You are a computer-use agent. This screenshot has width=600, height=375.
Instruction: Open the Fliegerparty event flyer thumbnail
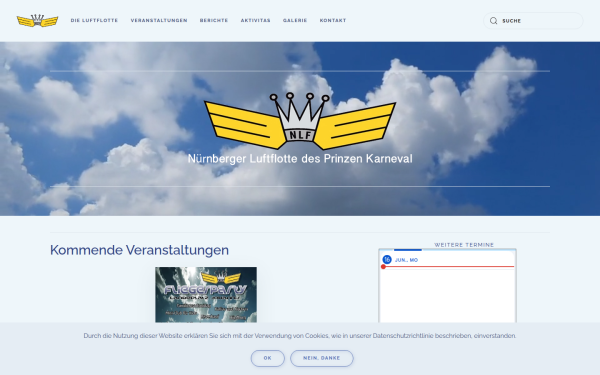coord(206,295)
